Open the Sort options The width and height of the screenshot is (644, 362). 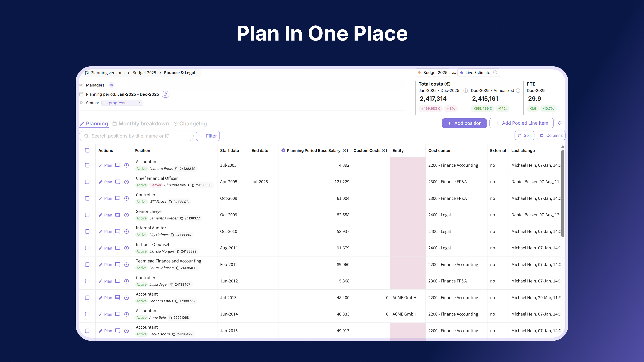tap(524, 135)
